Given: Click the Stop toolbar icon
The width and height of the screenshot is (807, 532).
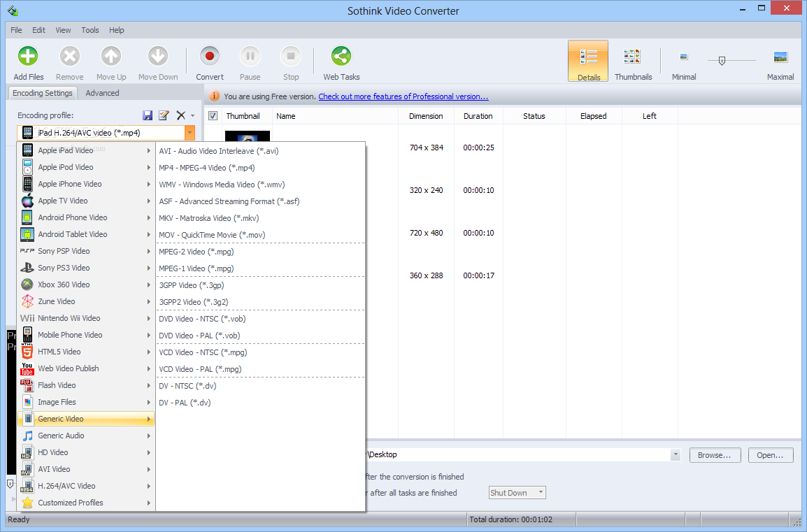Looking at the screenshot, I should (291, 57).
